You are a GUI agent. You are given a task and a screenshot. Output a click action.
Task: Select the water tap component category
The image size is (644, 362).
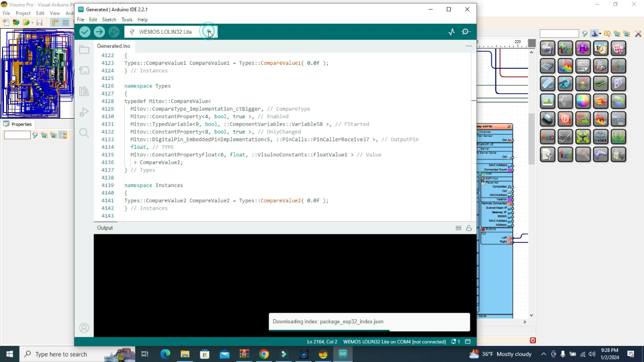coord(547,48)
